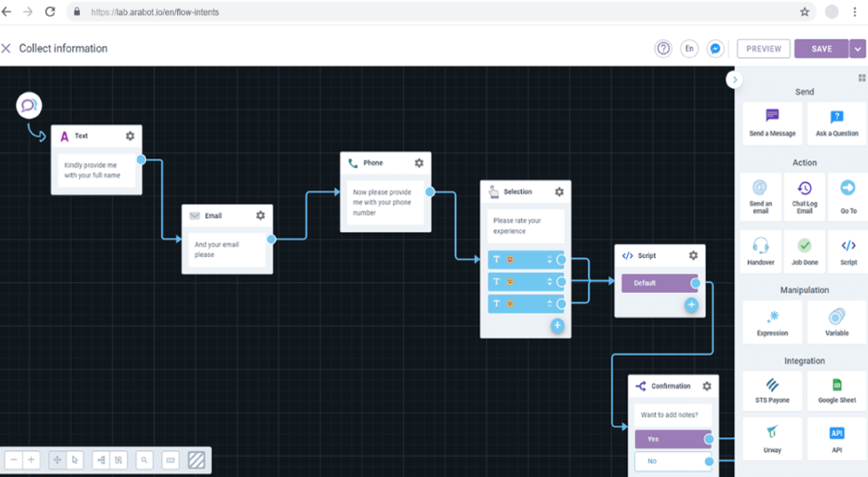Viewport: 868px width, 477px height.
Task: Toggle the hatched grid background button
Action: point(197,460)
